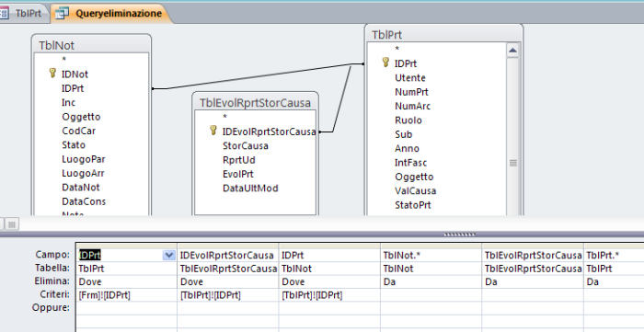The width and height of the screenshot is (644, 332).
Task: Select the asterisk in TblEvolRprtStorCausa list
Action: coord(224,117)
